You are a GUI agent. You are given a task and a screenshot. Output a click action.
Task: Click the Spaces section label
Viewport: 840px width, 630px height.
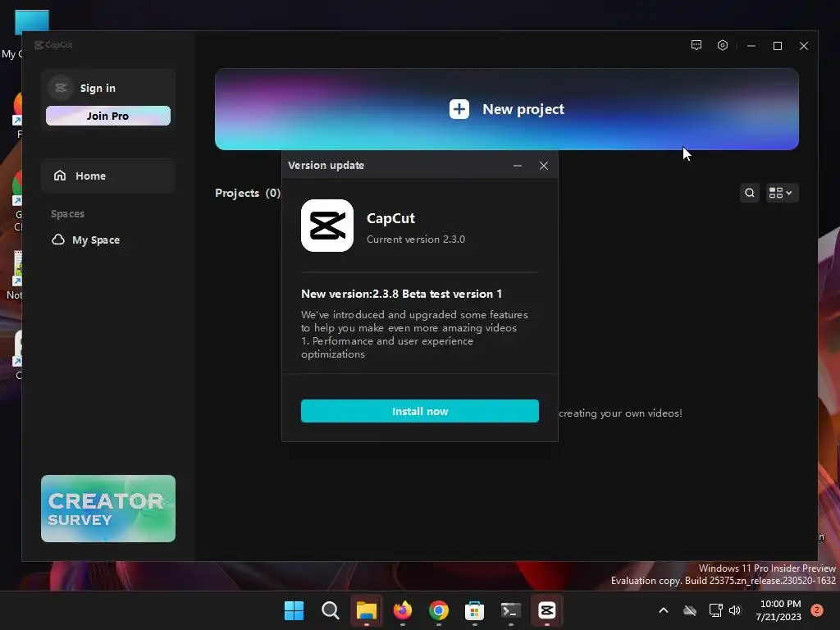(67, 214)
